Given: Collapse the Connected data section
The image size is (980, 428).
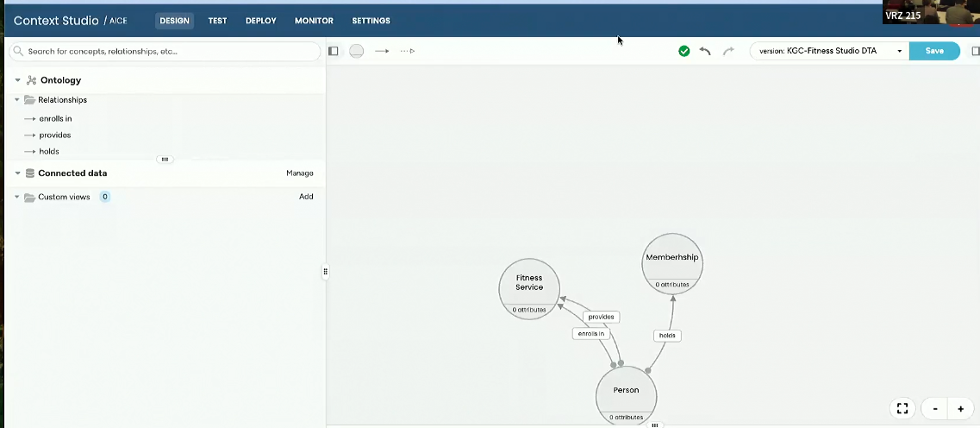Looking at the screenshot, I should point(17,173).
